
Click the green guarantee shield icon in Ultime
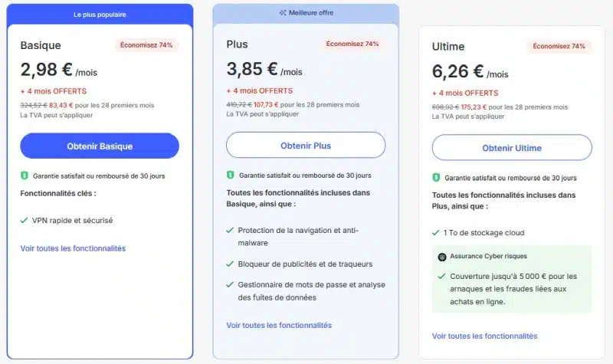[436, 178]
